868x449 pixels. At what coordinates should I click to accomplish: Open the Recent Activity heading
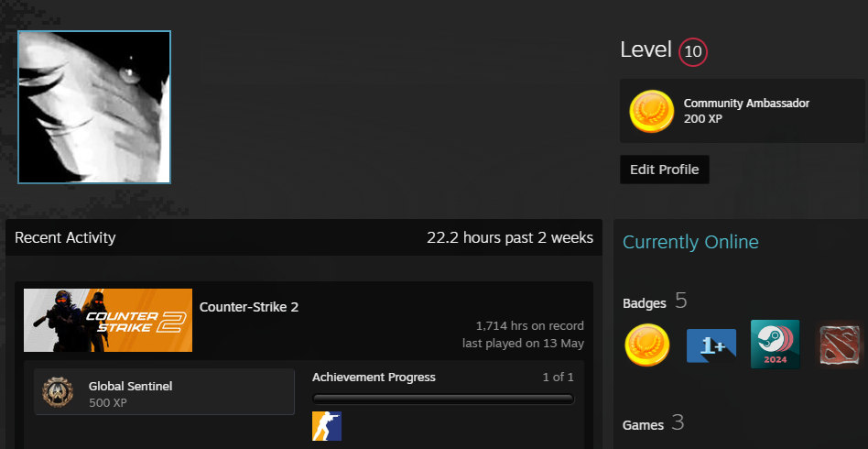65,238
